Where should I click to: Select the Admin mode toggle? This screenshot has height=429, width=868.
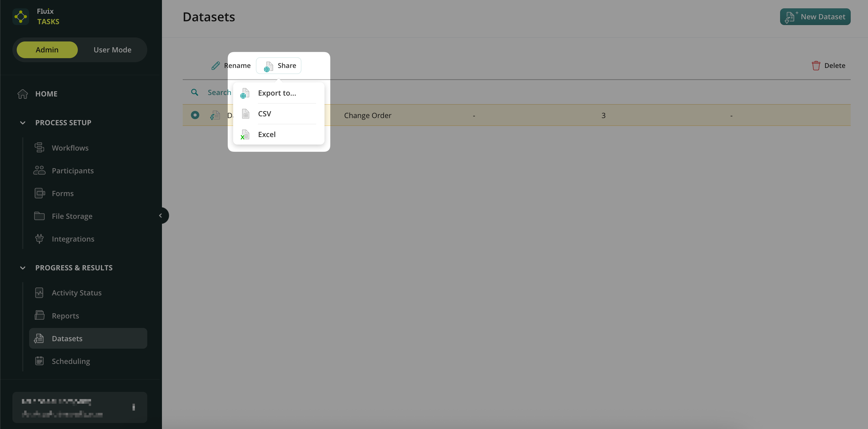pos(47,50)
